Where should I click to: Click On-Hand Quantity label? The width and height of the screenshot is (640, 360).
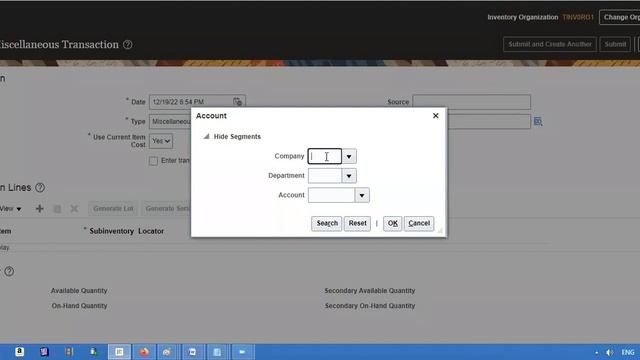tap(79, 306)
